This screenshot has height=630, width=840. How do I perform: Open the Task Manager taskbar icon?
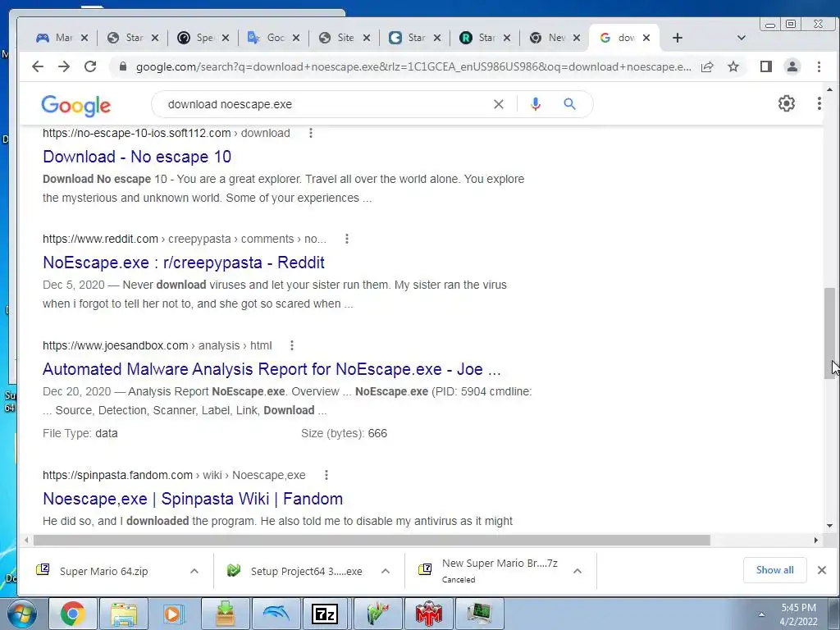(x=479, y=614)
